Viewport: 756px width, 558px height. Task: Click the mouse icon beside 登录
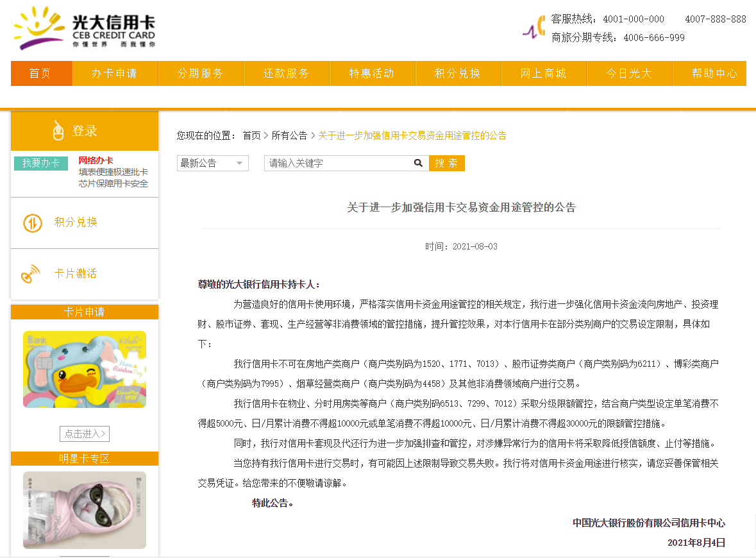click(58, 130)
